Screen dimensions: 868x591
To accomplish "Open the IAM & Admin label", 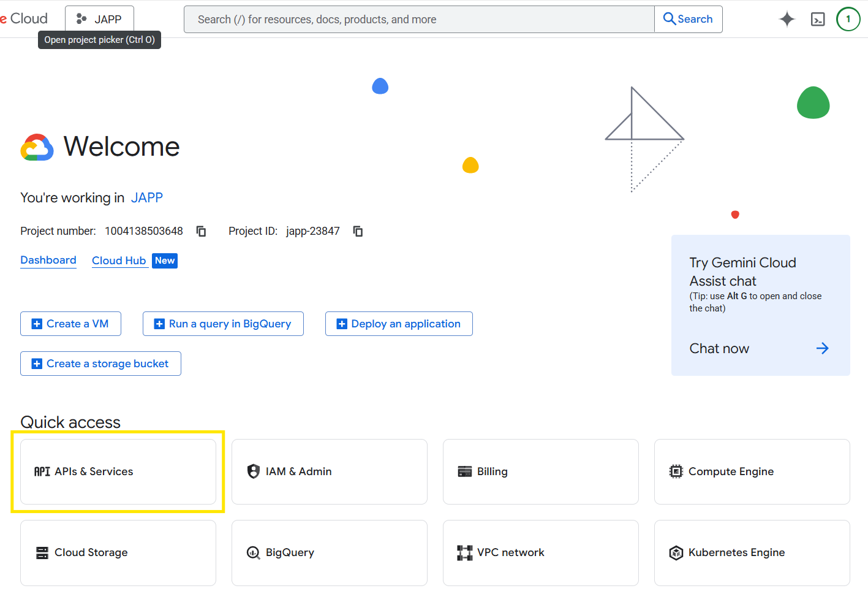I will (299, 471).
